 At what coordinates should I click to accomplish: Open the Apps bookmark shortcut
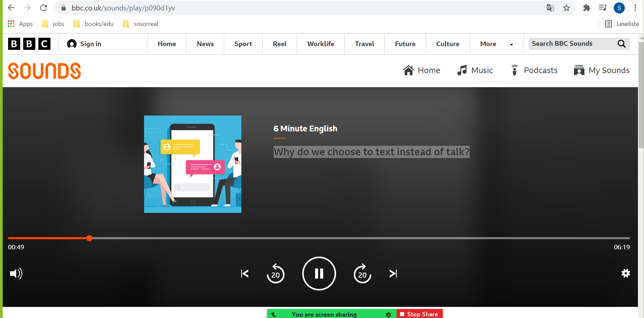(20, 24)
